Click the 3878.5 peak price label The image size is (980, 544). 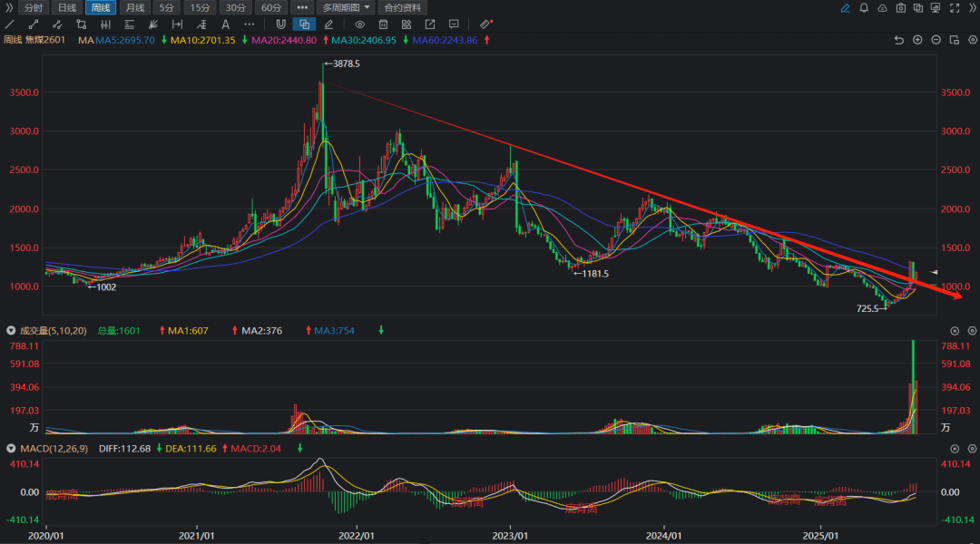click(x=345, y=64)
